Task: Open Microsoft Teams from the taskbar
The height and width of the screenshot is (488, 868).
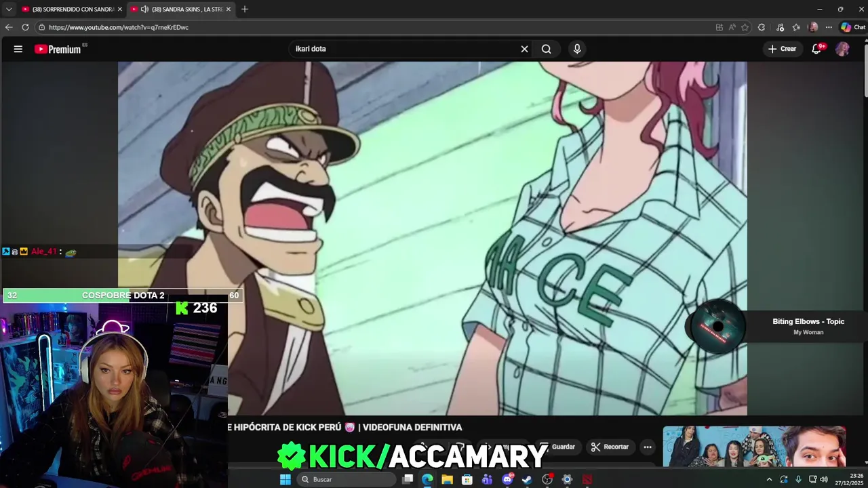Action: pos(487,479)
